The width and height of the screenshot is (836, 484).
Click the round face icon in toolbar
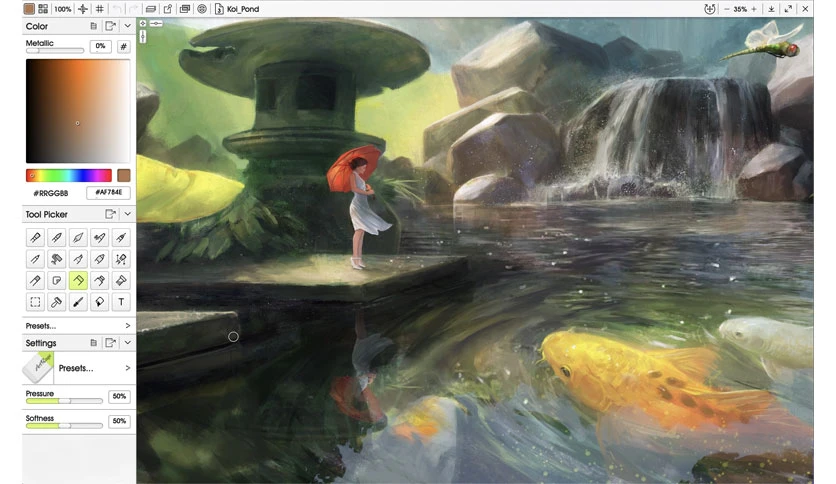[202, 9]
